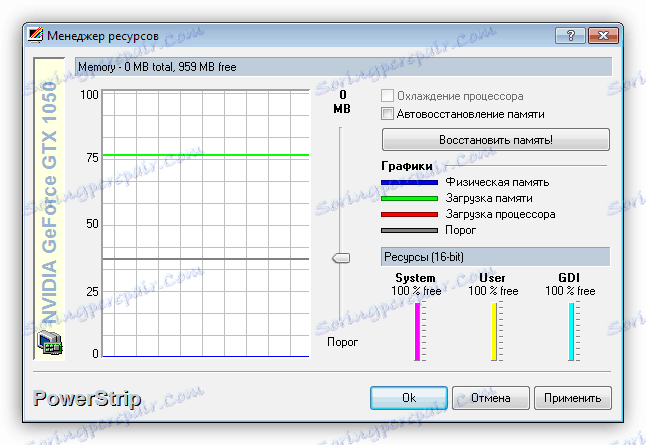Click the 'Порог' label below the slider
The width and height of the screenshot is (646, 445).
[x=342, y=342]
